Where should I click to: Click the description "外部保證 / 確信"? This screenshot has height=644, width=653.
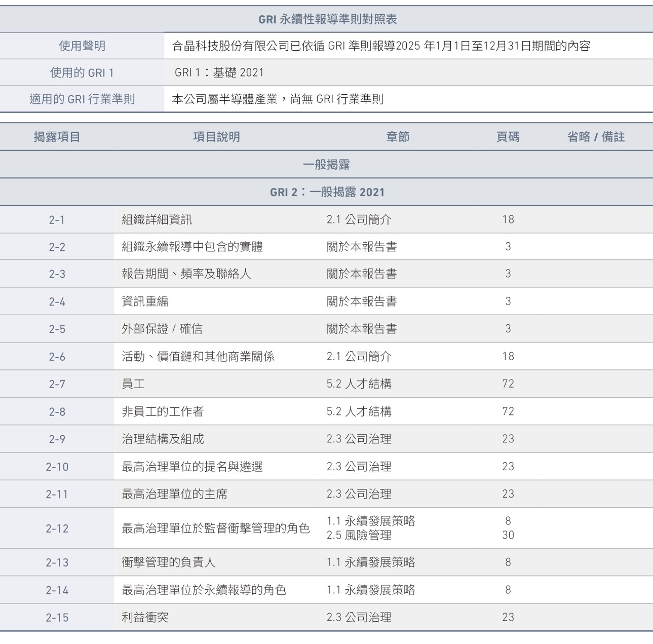(x=162, y=329)
